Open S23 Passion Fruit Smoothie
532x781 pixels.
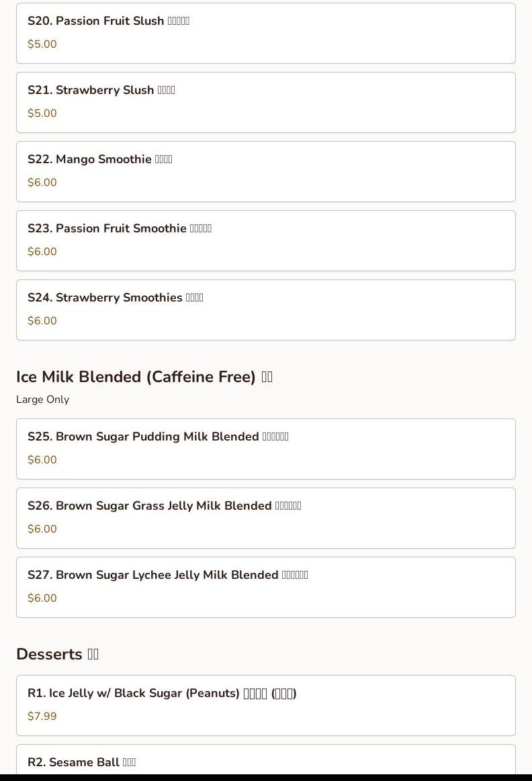pos(265,240)
